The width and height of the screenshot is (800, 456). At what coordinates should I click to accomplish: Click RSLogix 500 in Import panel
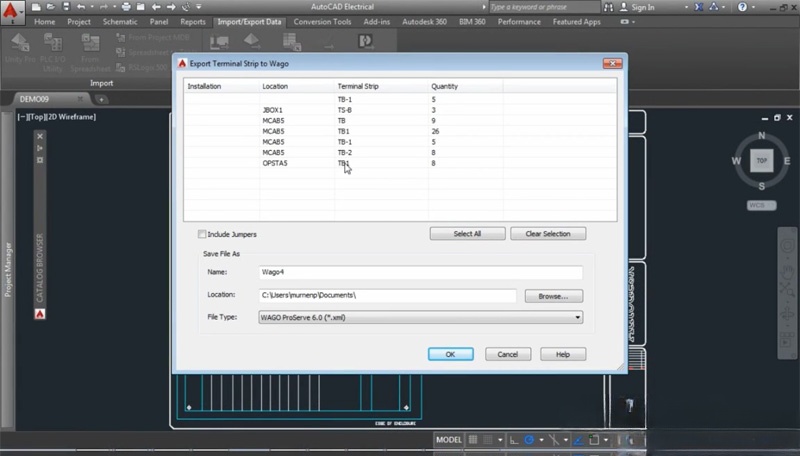tap(142, 67)
